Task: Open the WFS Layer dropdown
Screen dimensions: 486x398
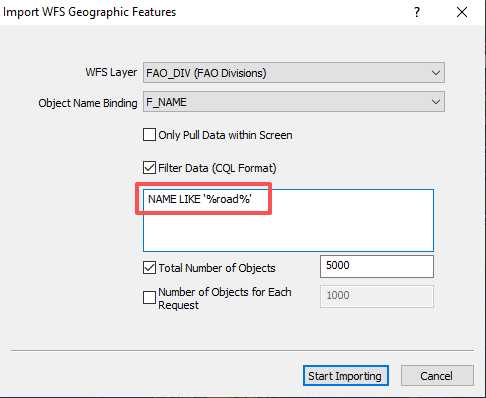Action: click(x=294, y=73)
